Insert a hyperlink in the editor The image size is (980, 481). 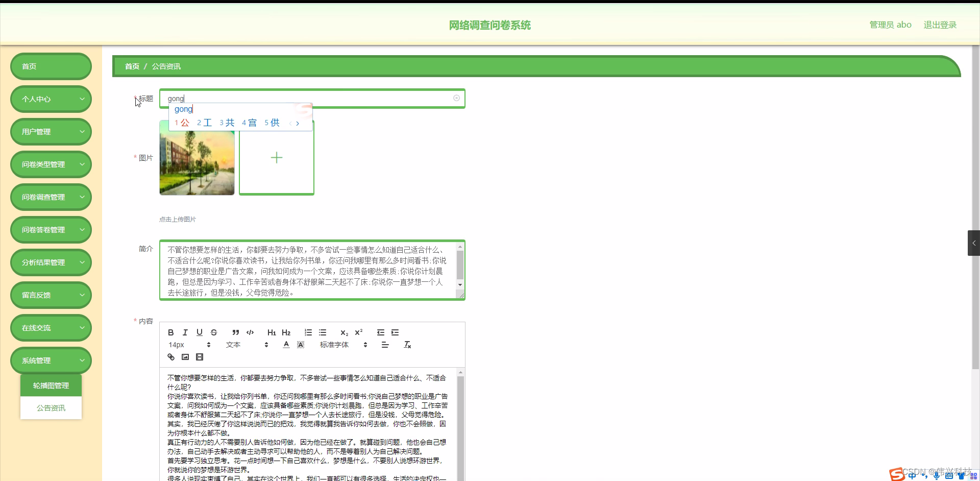click(170, 356)
